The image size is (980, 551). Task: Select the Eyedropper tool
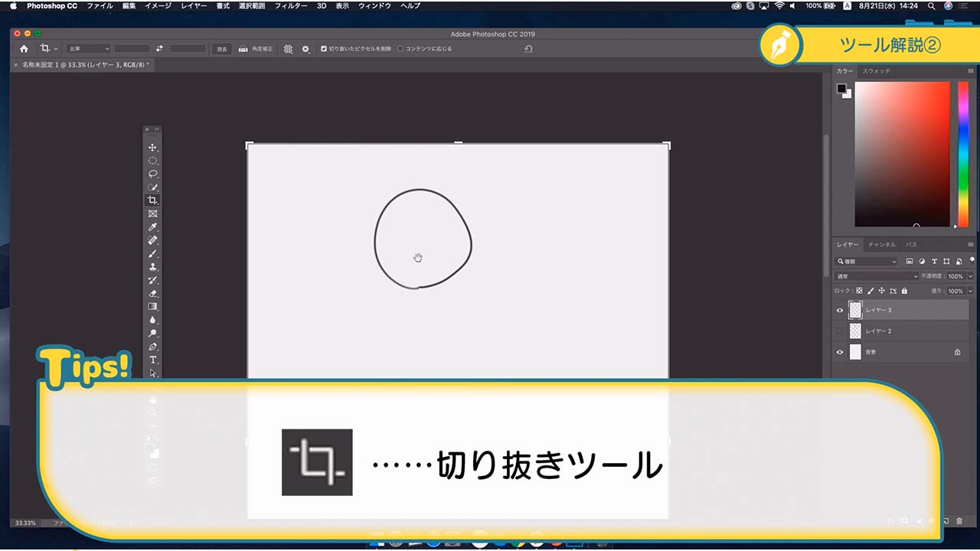[152, 227]
